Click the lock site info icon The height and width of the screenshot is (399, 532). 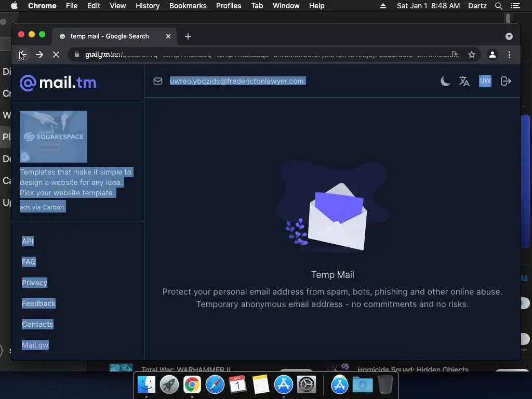pos(77,55)
